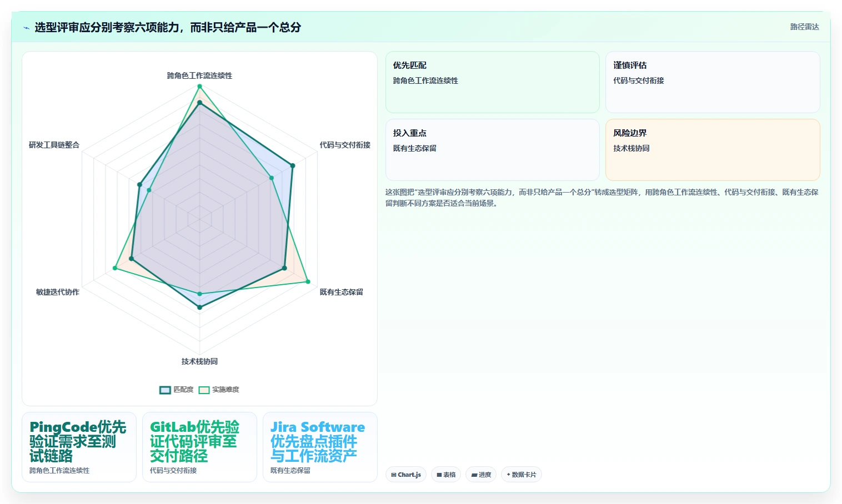Click the GitLab优先验证代码评审至交付路径 card
The width and height of the screenshot is (842, 504).
199,447
